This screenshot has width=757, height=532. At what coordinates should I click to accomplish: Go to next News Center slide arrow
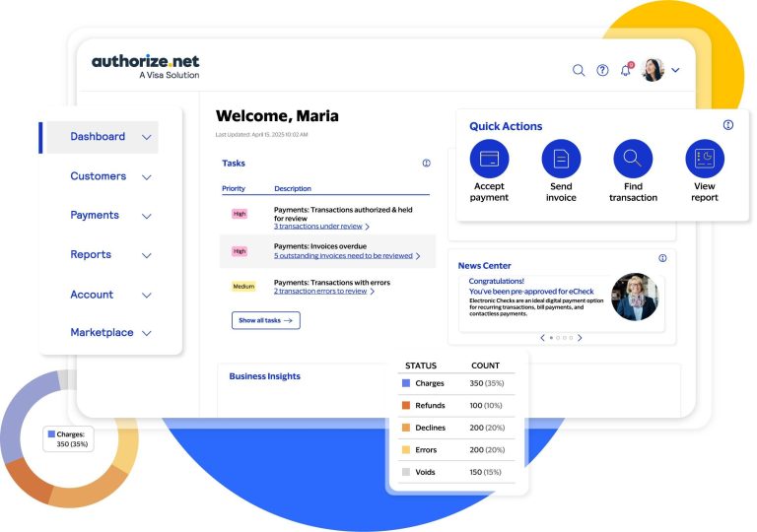[580, 338]
